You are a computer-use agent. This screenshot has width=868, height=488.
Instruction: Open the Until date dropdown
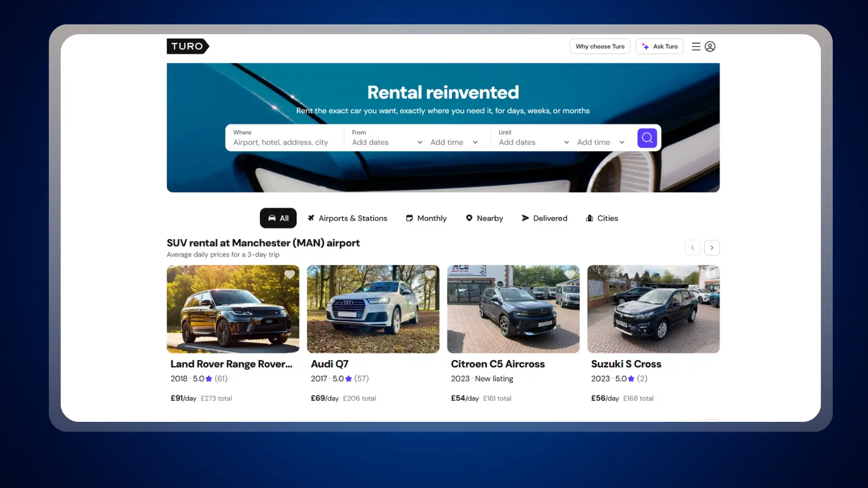point(534,142)
